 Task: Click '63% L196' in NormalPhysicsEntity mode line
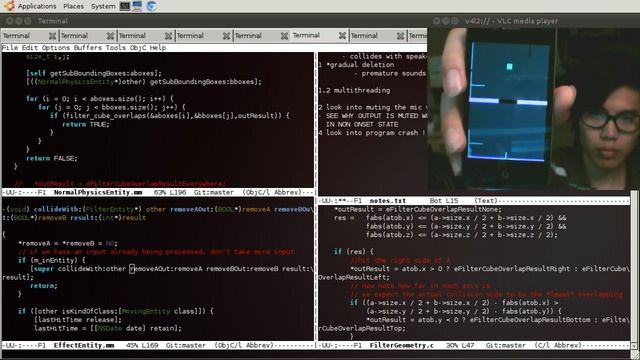pos(170,192)
